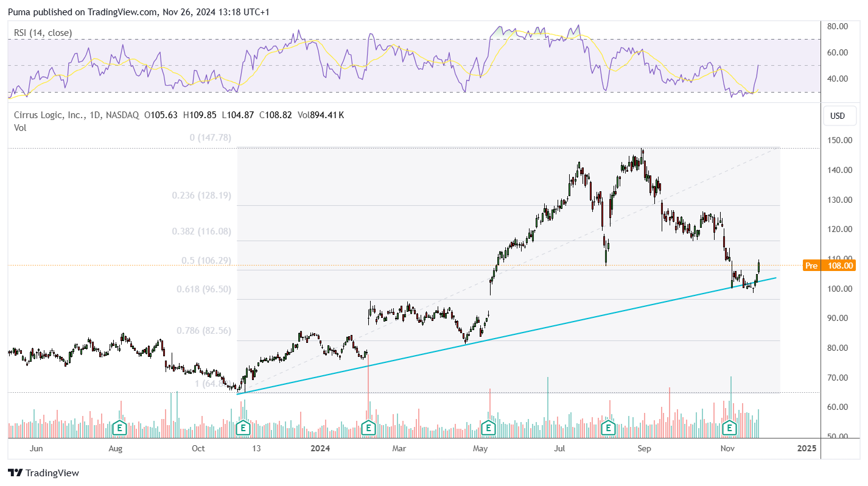Select the Oct date on the time axis
This screenshot has height=486, width=868.
click(x=198, y=449)
